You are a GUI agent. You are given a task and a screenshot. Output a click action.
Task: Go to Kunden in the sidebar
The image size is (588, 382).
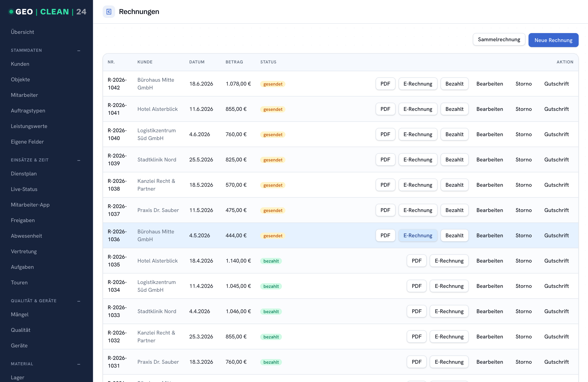click(x=20, y=64)
